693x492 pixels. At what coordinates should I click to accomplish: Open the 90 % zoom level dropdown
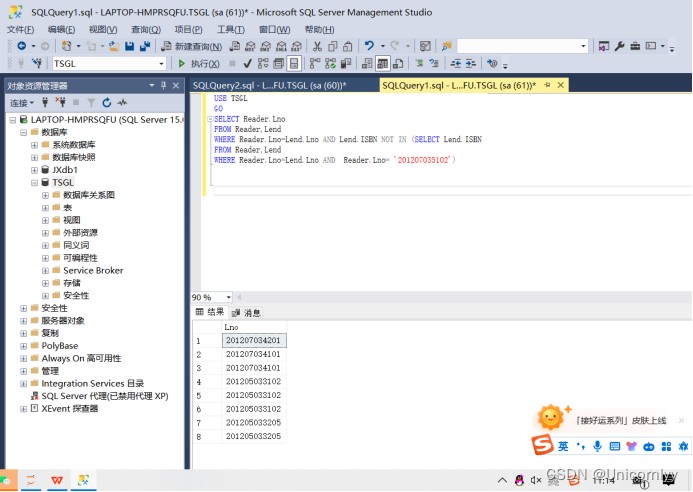[228, 297]
